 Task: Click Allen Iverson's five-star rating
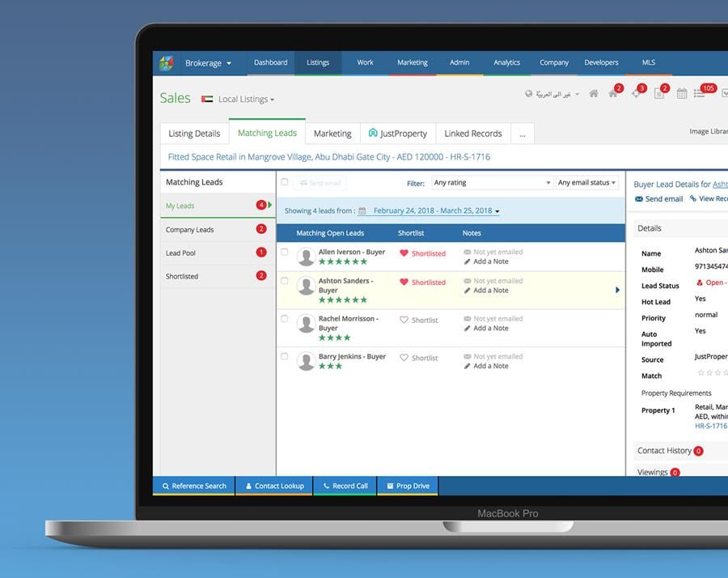point(343,261)
